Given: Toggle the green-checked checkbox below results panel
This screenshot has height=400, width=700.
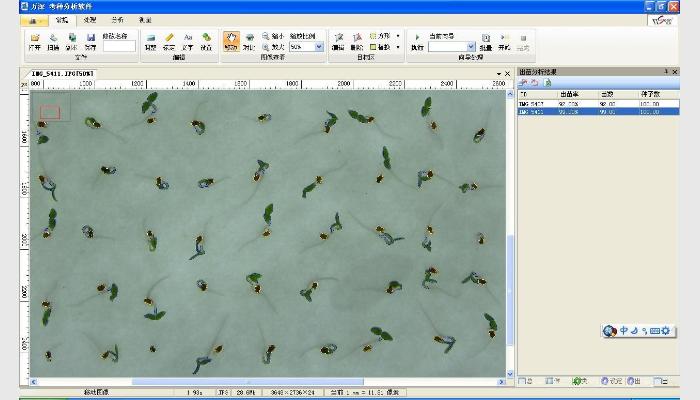Looking at the screenshot, I should click(x=577, y=380).
